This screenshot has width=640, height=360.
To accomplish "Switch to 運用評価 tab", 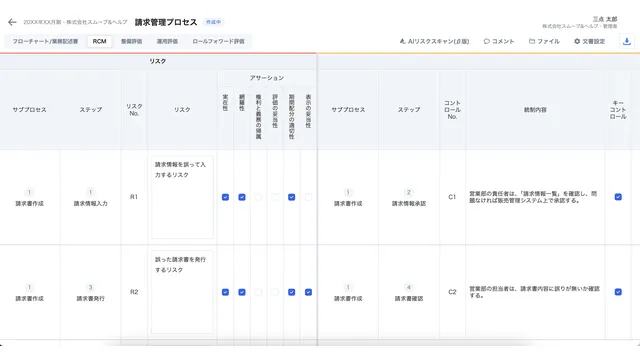I will click(x=167, y=41).
